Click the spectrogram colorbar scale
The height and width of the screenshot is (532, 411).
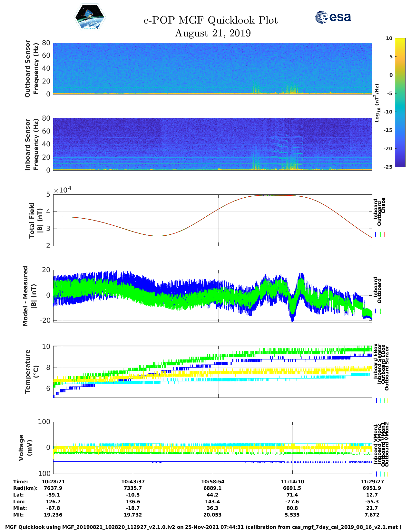tap(400, 102)
